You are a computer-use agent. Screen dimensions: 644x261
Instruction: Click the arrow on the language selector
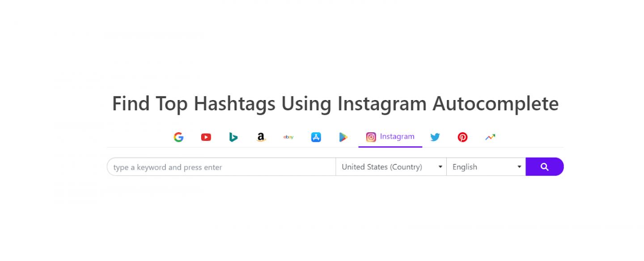(519, 167)
